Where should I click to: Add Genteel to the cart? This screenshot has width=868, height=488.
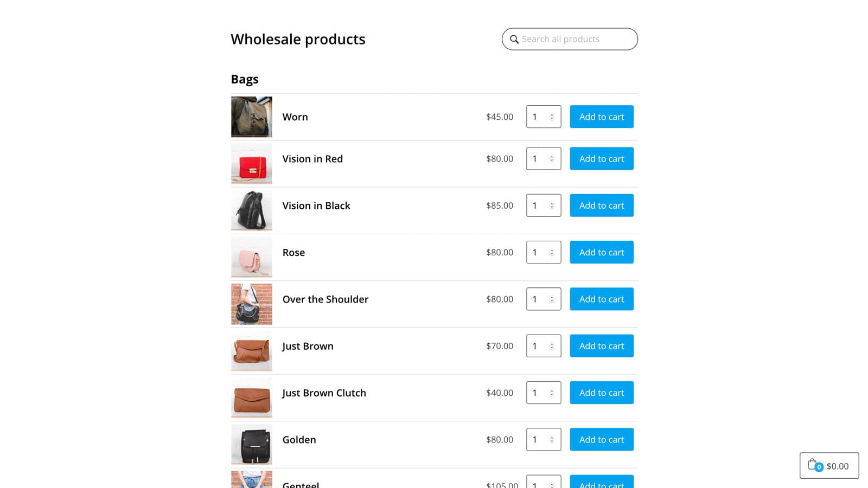click(601, 484)
